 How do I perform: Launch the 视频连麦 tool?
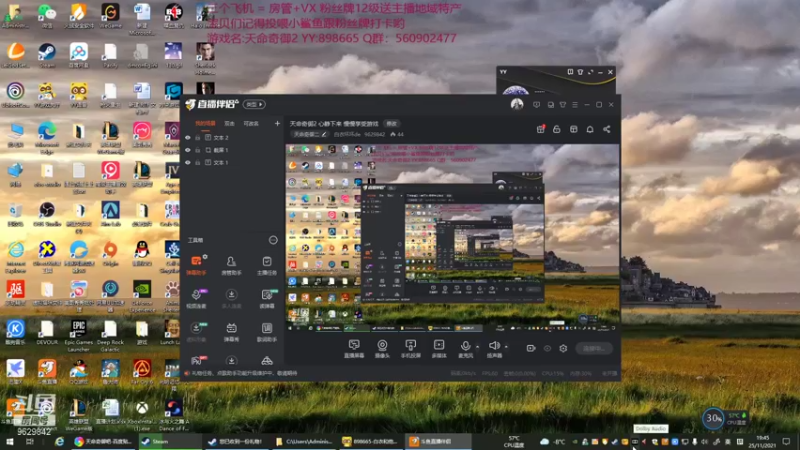coord(196,298)
